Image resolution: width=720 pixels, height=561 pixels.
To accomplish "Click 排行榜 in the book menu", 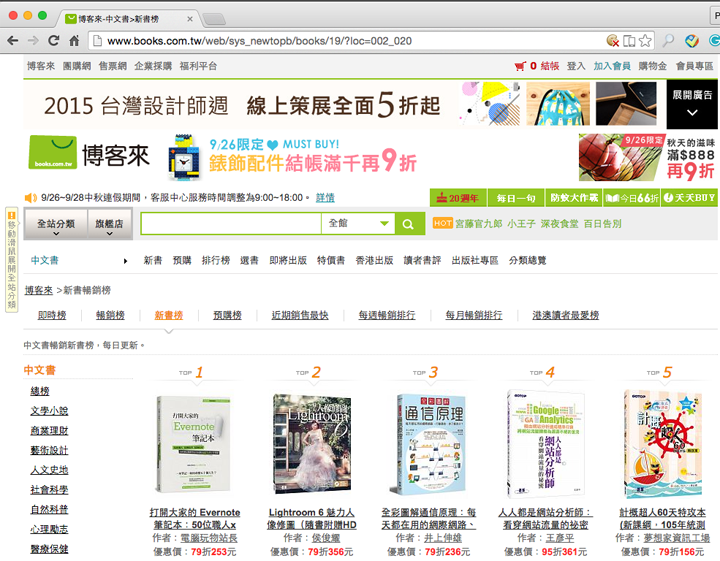I will click(216, 261).
